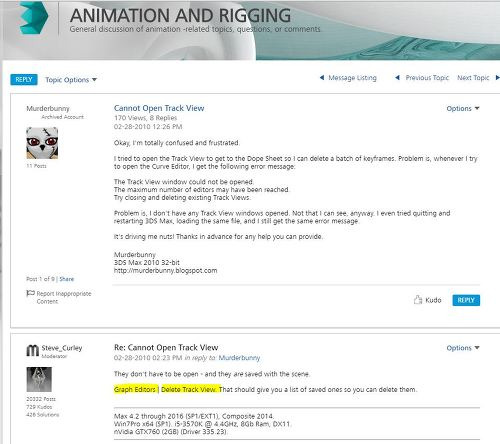
Task: Navigate to Next Topic
Action: pyautogui.click(x=473, y=78)
